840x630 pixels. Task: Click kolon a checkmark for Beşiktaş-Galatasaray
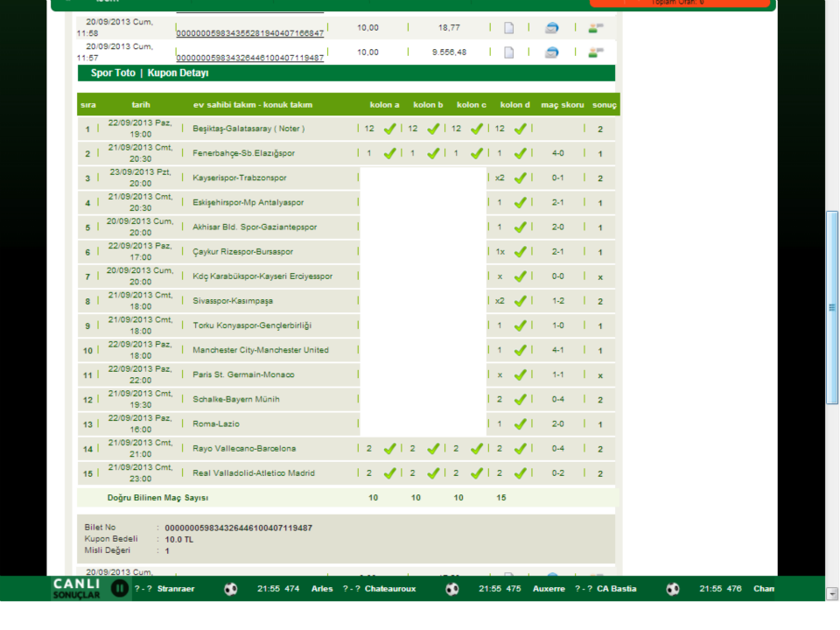(x=390, y=129)
